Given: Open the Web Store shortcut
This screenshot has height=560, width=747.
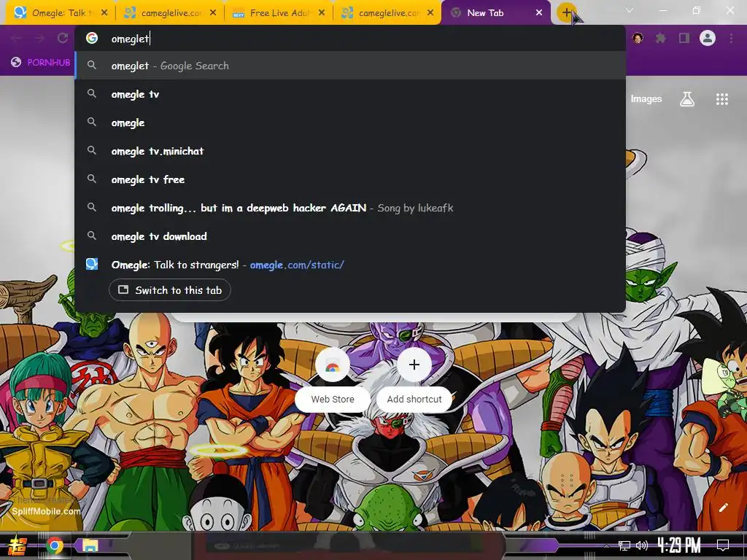Looking at the screenshot, I should click(333, 379).
